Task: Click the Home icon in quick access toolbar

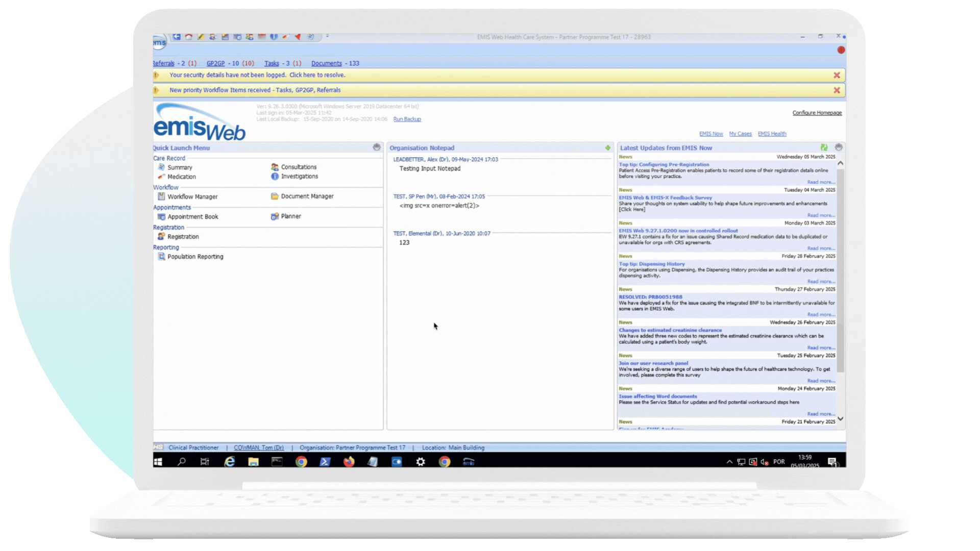Action: [x=189, y=37]
